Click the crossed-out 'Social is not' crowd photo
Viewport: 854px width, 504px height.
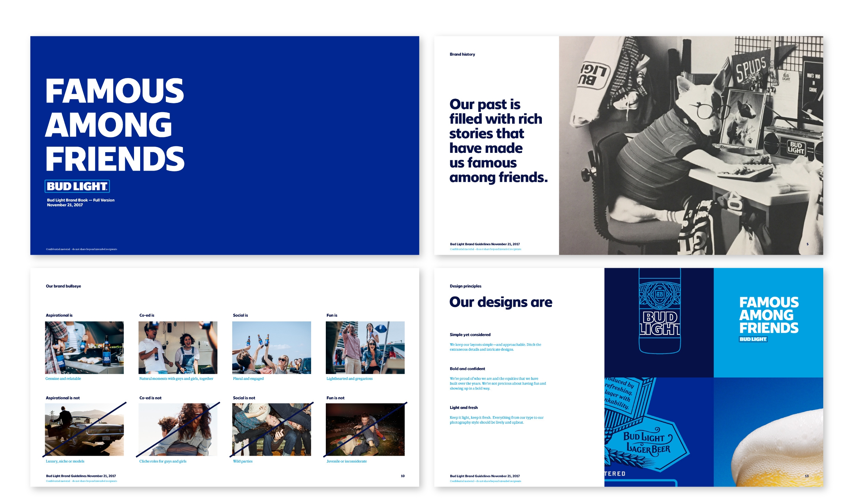click(271, 429)
